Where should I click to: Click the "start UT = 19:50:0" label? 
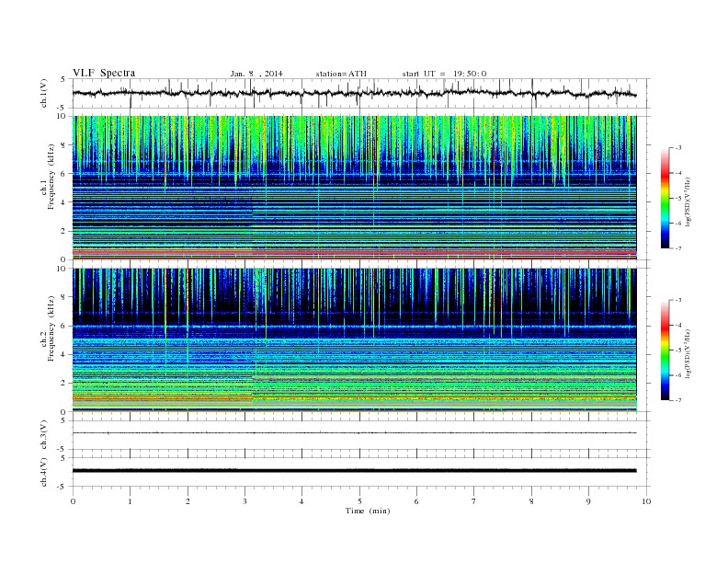444,74
